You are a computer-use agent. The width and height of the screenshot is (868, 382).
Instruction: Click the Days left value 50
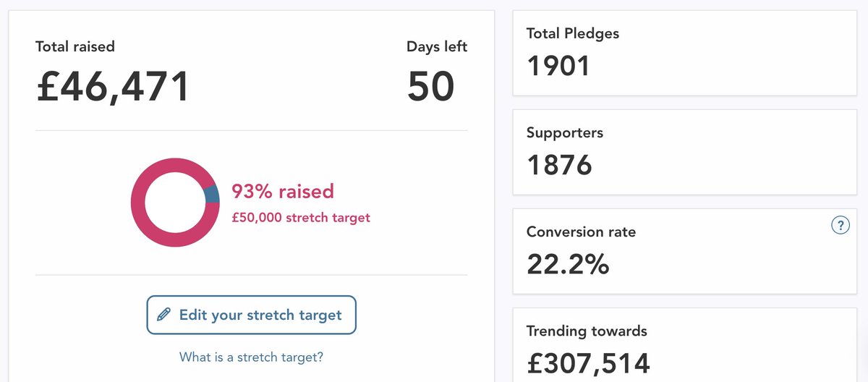coord(431,86)
